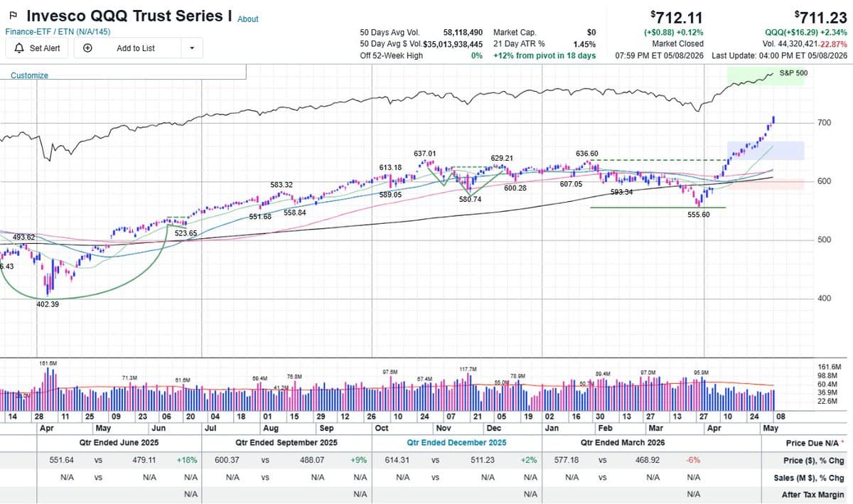Click the Qtr Ended March 2026 header
This screenshot has width=853, height=504.
click(x=623, y=442)
